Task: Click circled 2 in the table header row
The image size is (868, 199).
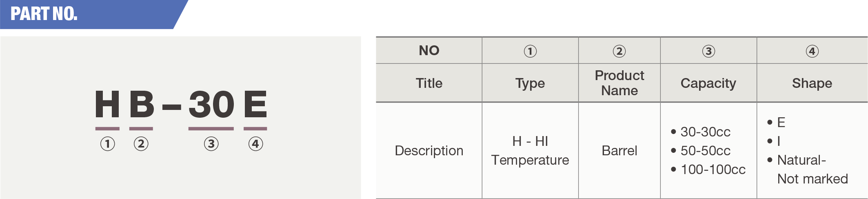Action: [x=619, y=51]
